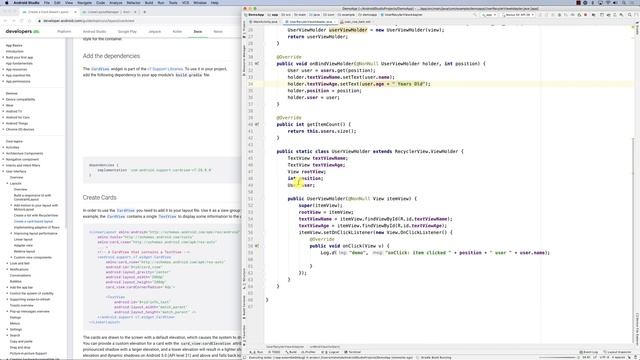Open the app run configuration dropdown

tap(488, 15)
